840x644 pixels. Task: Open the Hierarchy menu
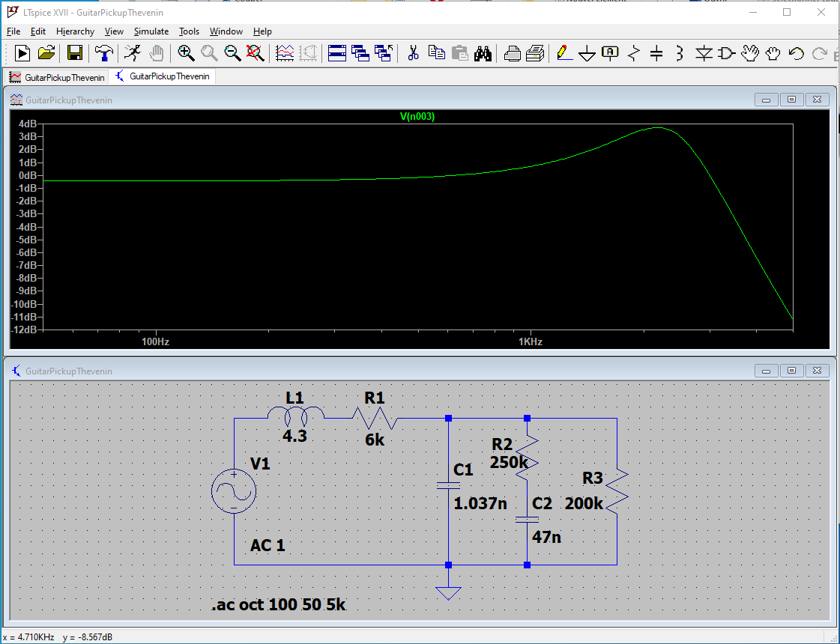pos(75,31)
